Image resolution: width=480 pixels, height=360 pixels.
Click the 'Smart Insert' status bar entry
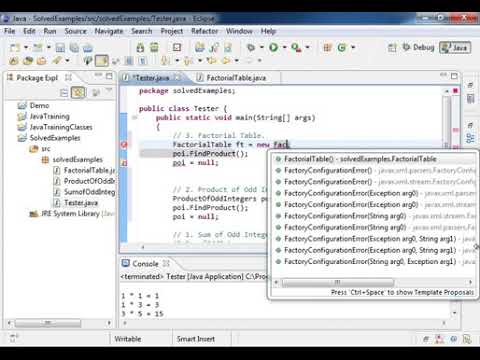coord(196,339)
